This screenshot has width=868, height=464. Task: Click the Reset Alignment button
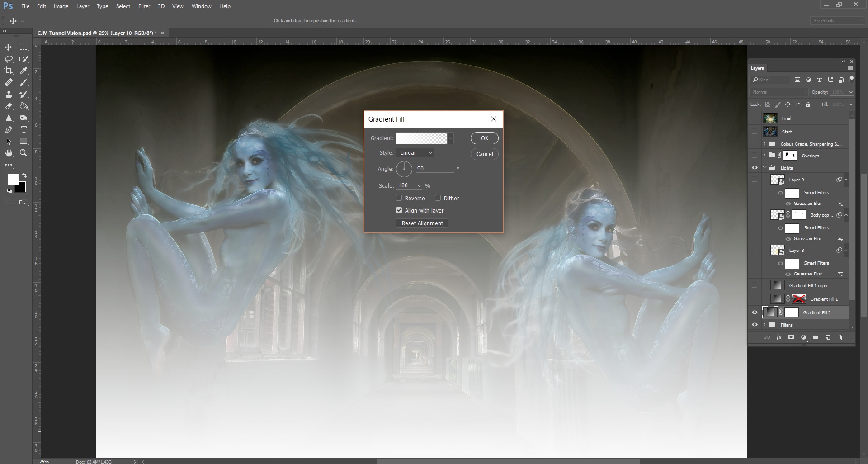pos(422,223)
